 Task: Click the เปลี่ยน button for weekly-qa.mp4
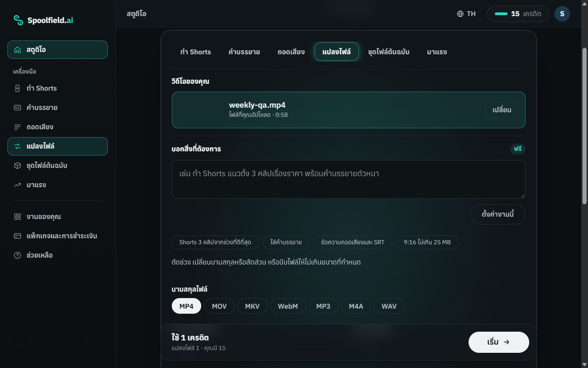pos(502,110)
